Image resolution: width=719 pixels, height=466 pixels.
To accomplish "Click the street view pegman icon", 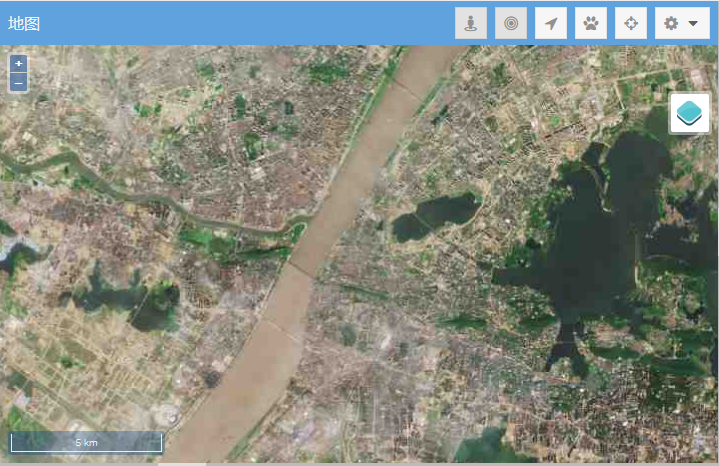I will pyautogui.click(x=471, y=23).
